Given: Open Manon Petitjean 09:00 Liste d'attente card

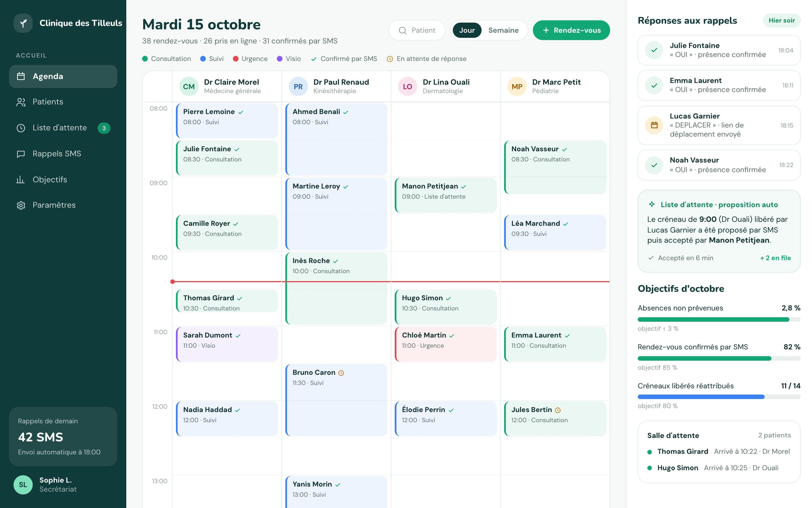Looking at the screenshot, I should click(445, 195).
